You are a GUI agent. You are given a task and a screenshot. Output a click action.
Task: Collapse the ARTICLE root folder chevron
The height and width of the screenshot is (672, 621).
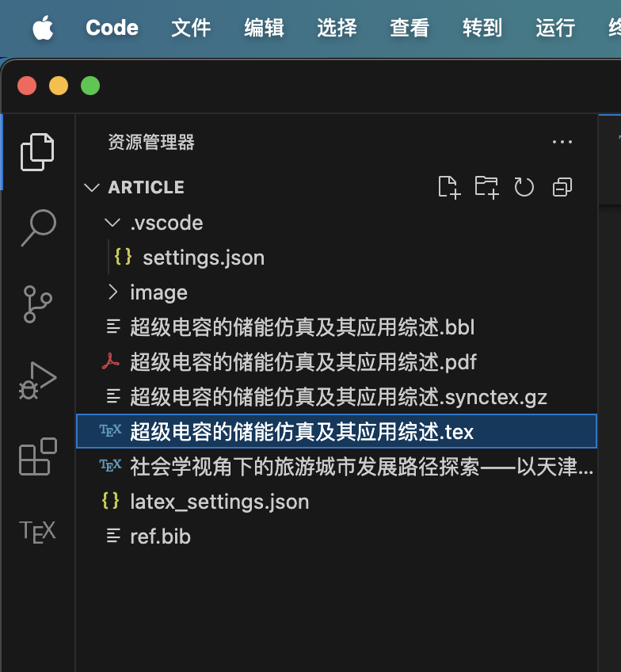coord(92,187)
